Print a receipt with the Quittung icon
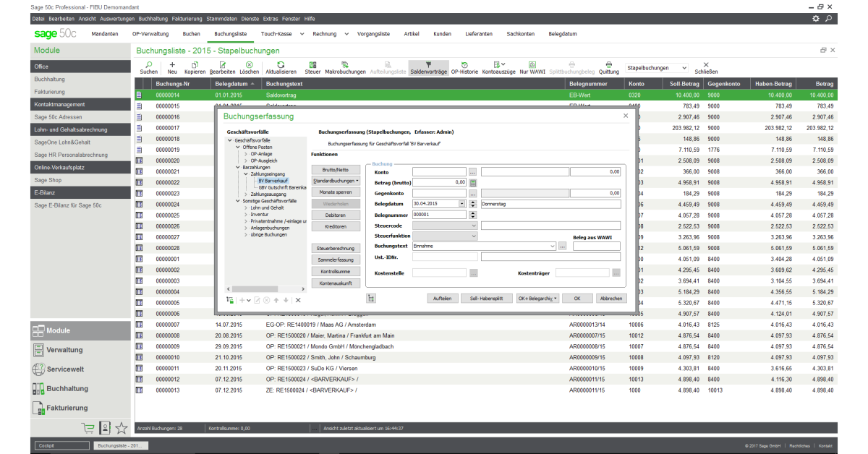868x454 pixels. (x=609, y=64)
